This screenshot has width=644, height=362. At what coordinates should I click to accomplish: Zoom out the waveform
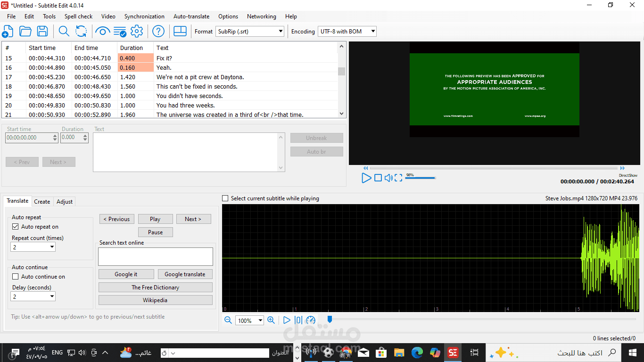pos(228,320)
